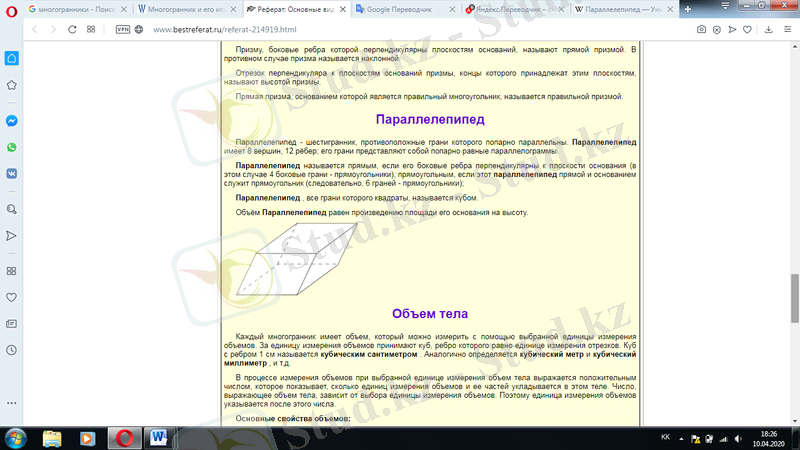The width and height of the screenshot is (800, 450).
Task: Switch to Параллелепипед Wikipedia tab
Action: point(624,9)
